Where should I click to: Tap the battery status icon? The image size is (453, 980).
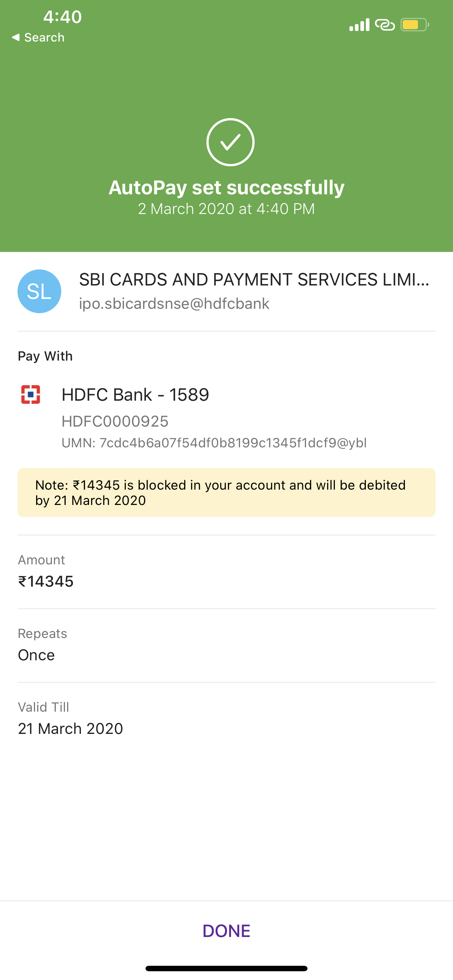415,25
